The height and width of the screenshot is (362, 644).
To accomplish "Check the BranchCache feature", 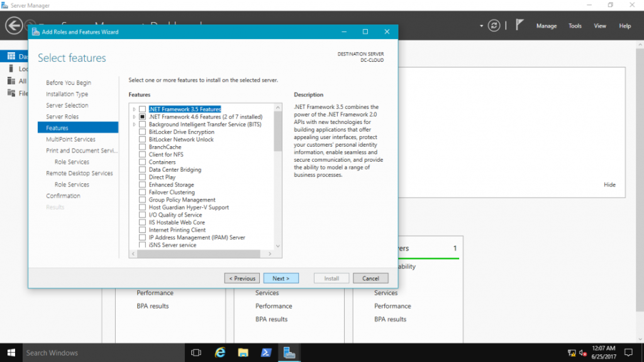I will tap(142, 147).
